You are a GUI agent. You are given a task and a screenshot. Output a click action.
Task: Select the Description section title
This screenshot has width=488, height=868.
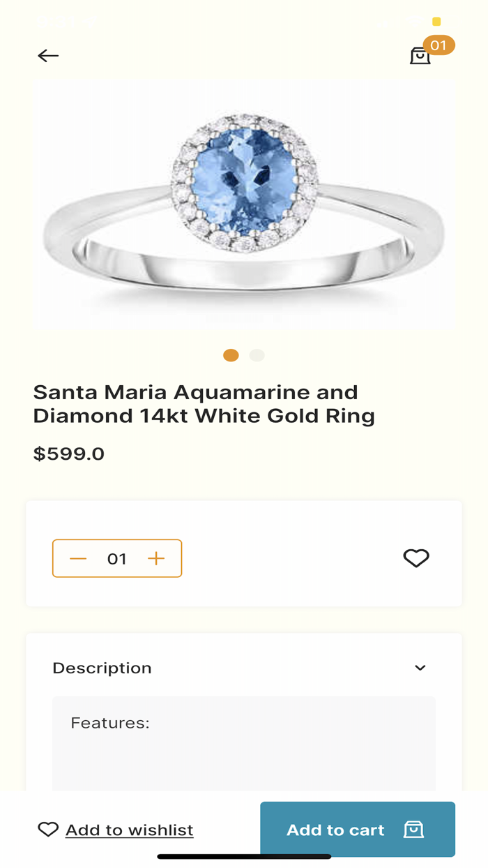coord(102,668)
